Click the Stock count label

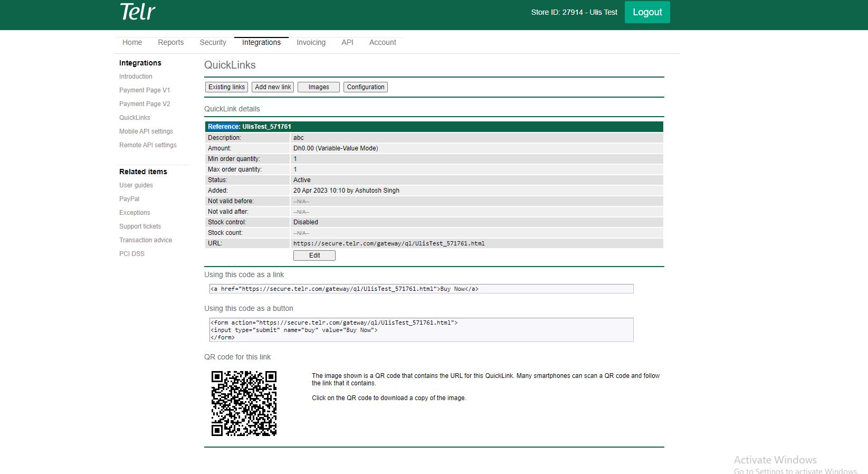225,233
